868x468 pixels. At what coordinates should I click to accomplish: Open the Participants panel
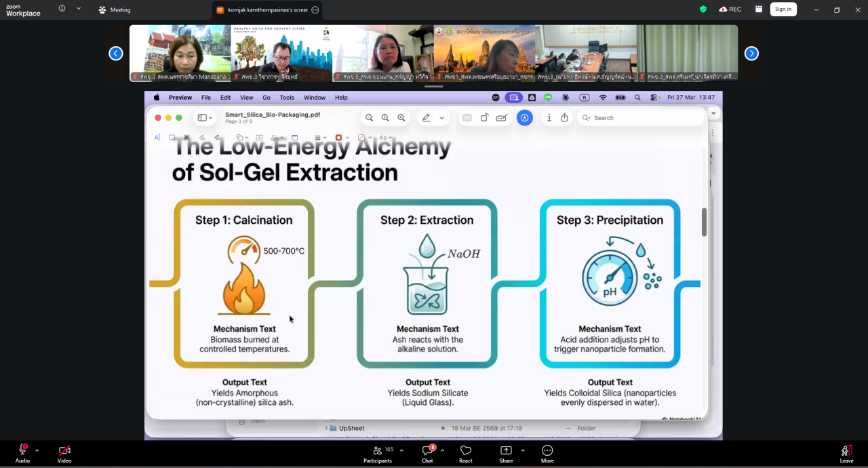(378, 452)
